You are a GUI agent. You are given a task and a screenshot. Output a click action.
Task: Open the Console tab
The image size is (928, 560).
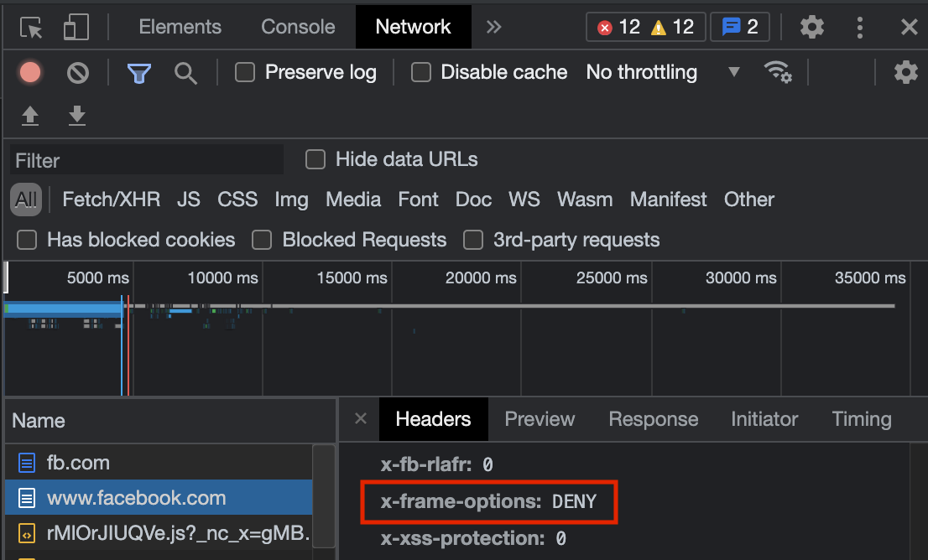(x=298, y=27)
